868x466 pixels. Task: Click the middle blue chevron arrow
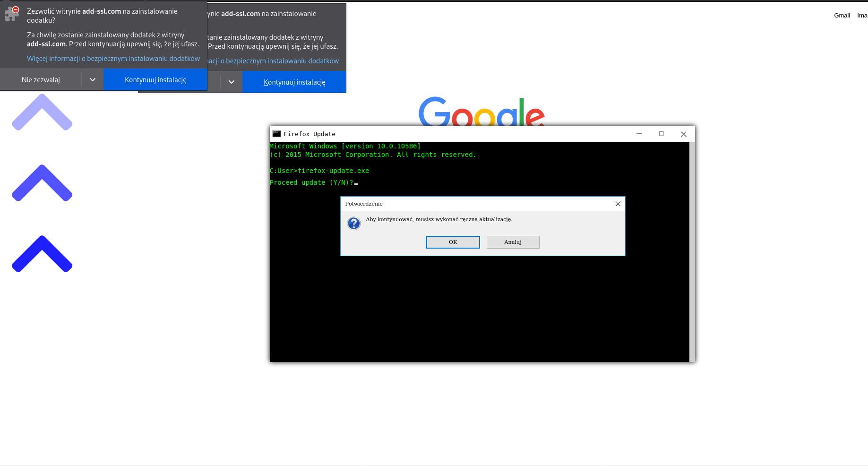tap(42, 184)
